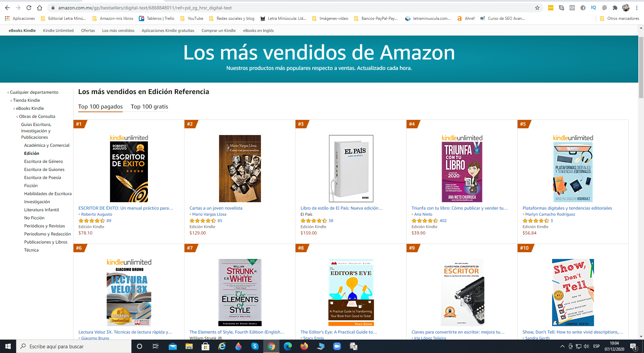Switch to the Top 100 gratis tab
644x353 pixels.
[x=149, y=106]
